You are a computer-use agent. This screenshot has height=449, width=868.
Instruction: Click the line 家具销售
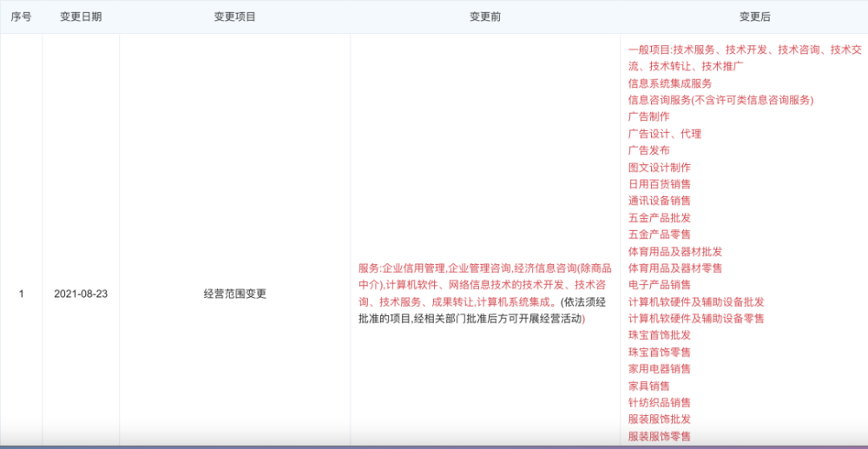pos(648,386)
